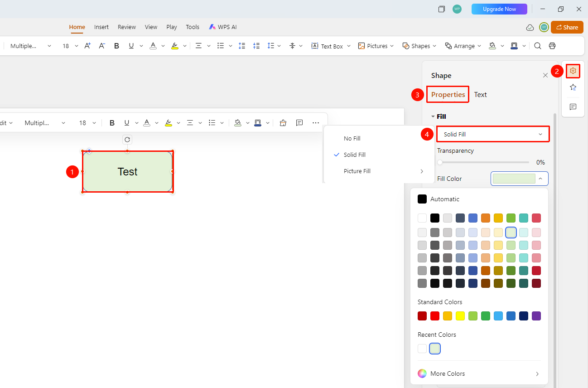Click the orange Share button

567,27
